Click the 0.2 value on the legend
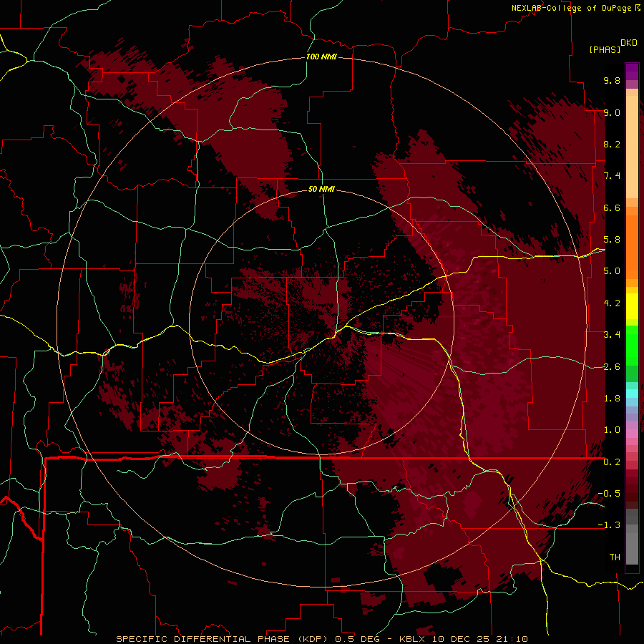 point(612,462)
